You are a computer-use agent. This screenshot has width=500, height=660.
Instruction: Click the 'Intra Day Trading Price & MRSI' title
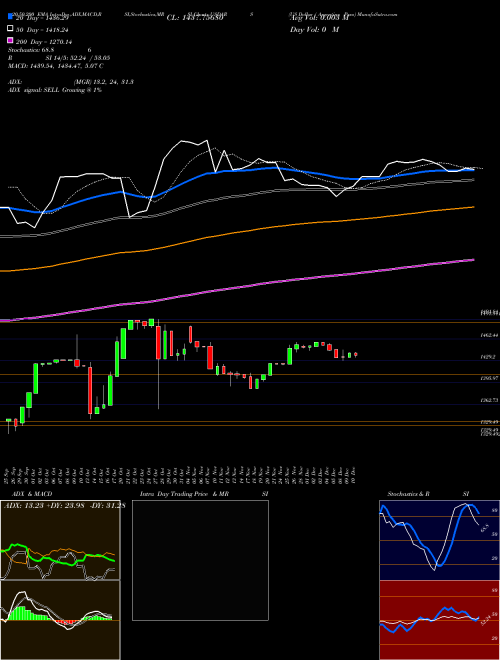(204, 494)
